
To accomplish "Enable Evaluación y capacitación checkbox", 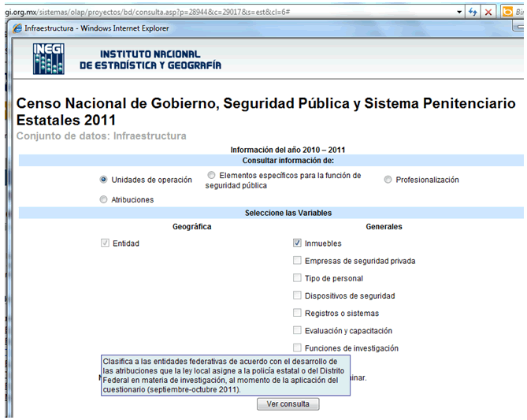I will click(297, 330).
